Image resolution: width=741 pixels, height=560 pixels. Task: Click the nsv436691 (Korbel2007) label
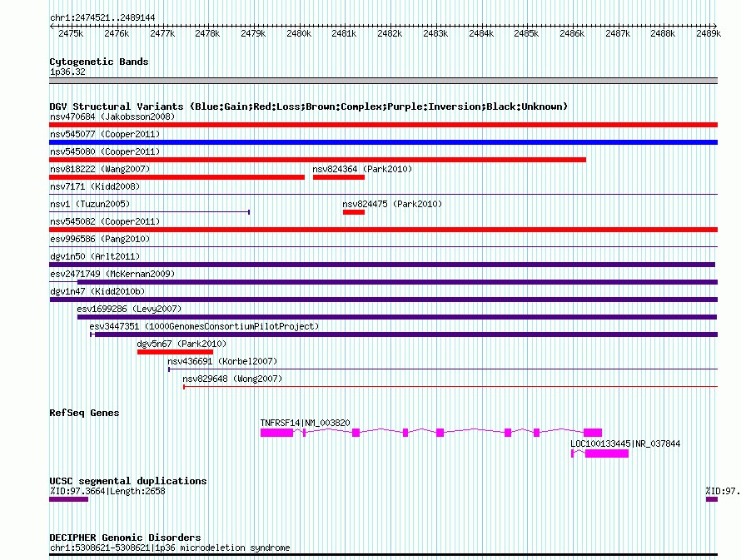coord(222,361)
